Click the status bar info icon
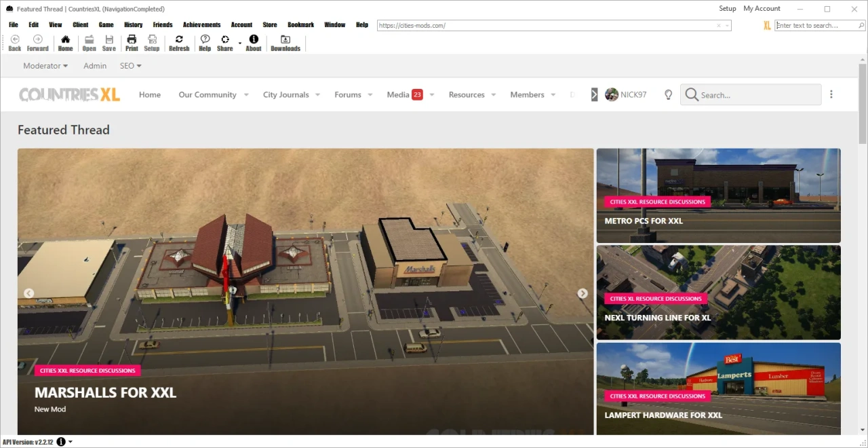The height and width of the screenshot is (448, 868). point(61,442)
